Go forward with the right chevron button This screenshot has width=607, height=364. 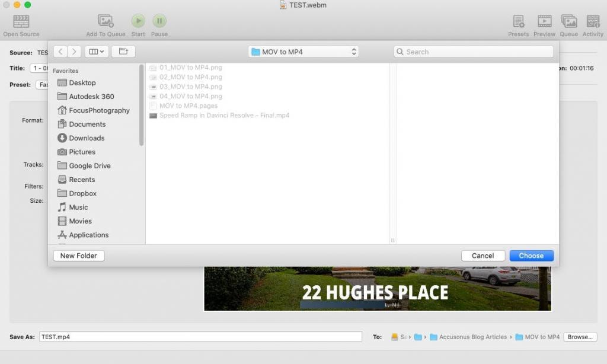pos(74,52)
